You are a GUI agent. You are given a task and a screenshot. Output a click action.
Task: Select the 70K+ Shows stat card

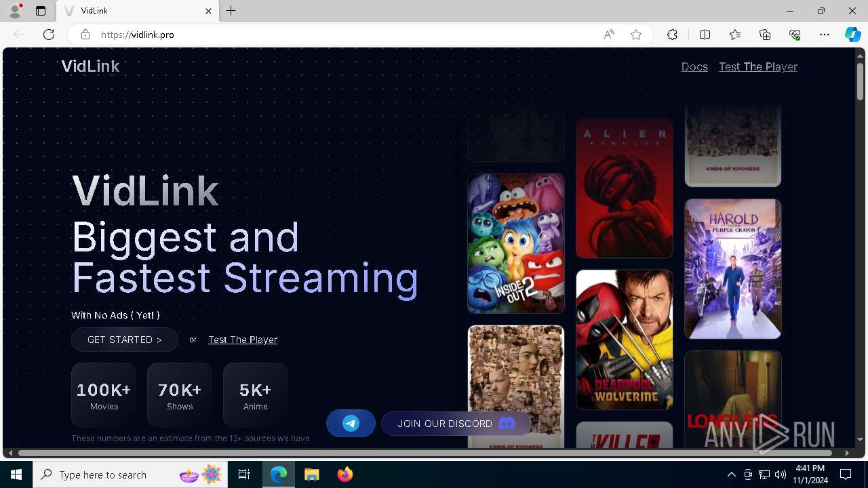[180, 395]
